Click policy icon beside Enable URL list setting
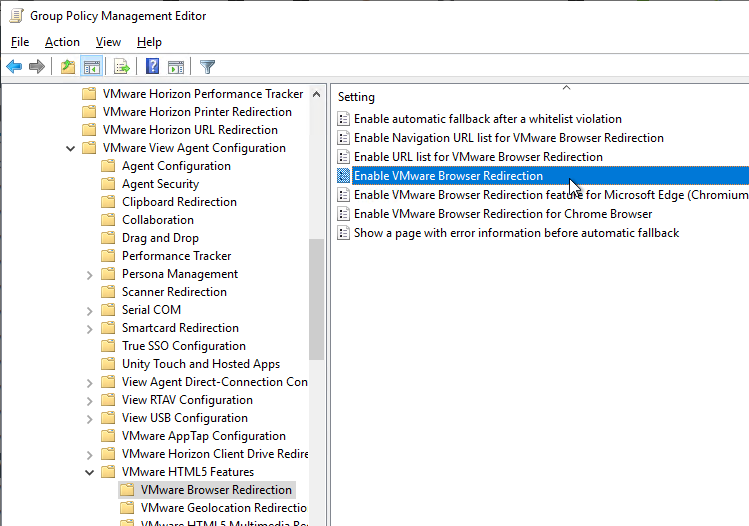Image resolution: width=749 pixels, height=526 pixels. 343,157
